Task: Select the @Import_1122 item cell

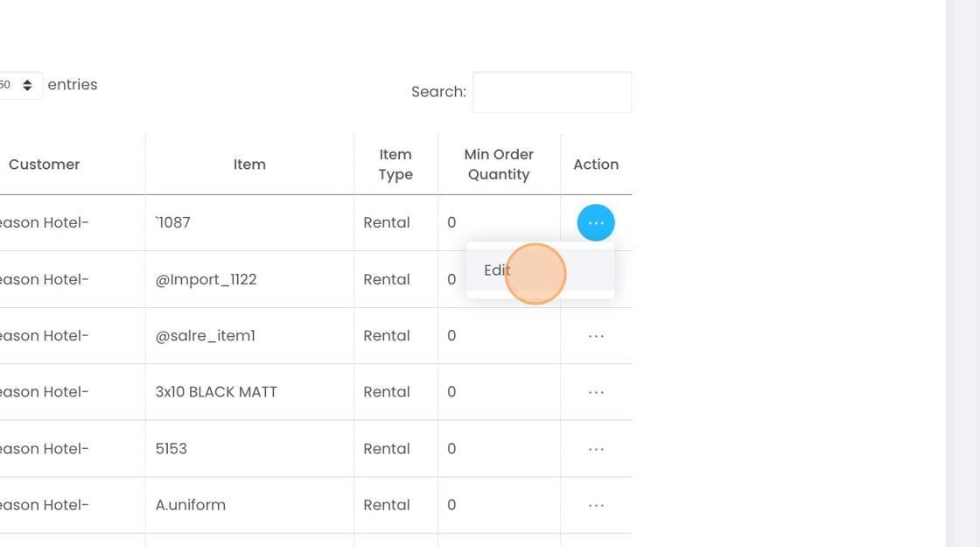Action: point(206,280)
